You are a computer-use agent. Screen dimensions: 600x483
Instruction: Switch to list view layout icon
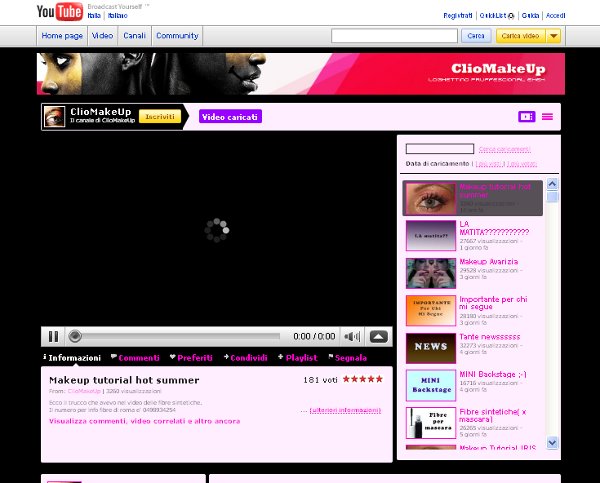(x=547, y=117)
